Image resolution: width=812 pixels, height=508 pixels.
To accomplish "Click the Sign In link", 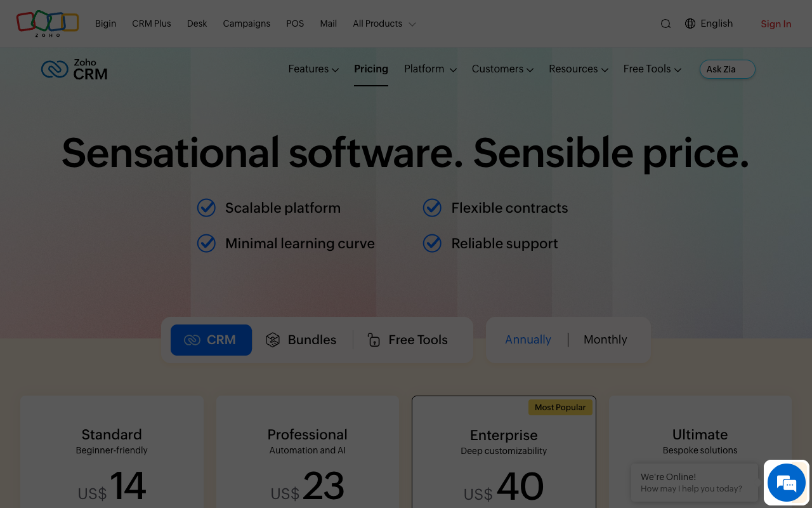I will [x=776, y=24].
